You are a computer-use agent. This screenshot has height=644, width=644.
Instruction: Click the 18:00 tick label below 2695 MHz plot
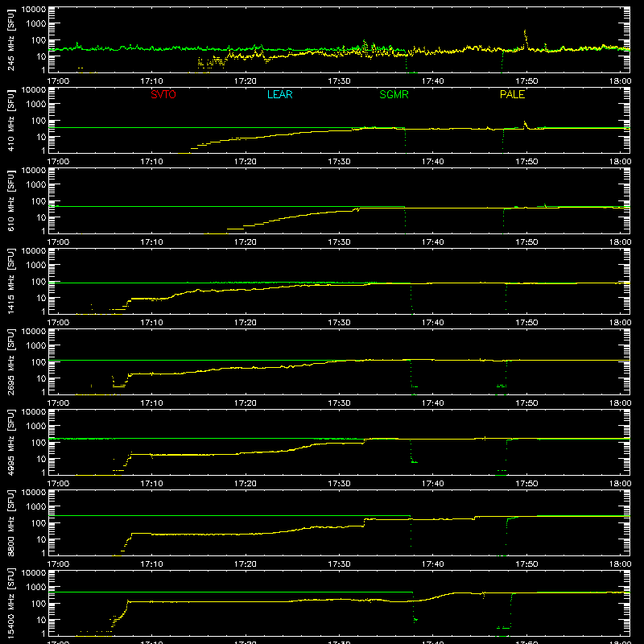(620, 403)
